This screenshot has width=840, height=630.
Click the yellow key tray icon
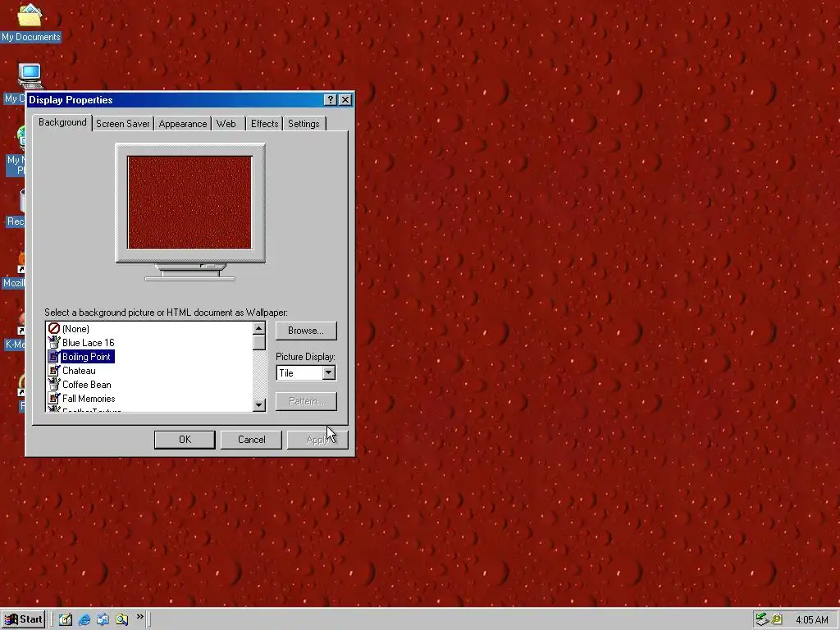coord(776,619)
